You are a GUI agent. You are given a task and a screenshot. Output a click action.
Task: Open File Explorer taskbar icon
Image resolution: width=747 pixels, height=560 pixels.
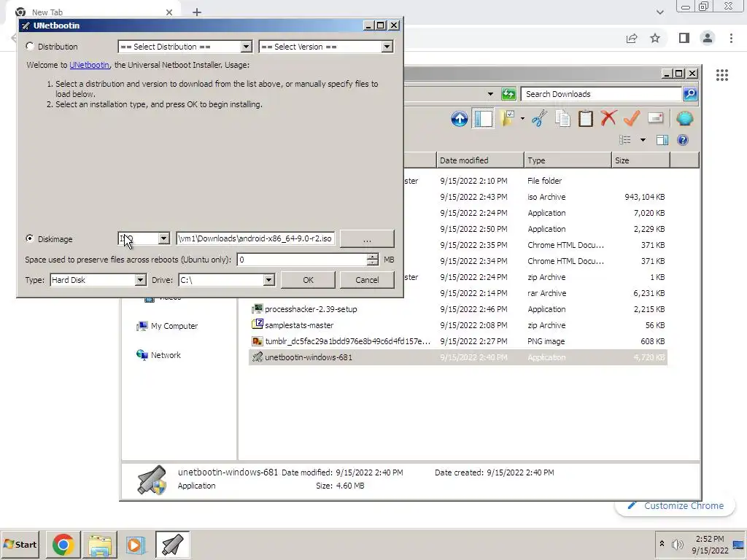[x=99, y=544]
